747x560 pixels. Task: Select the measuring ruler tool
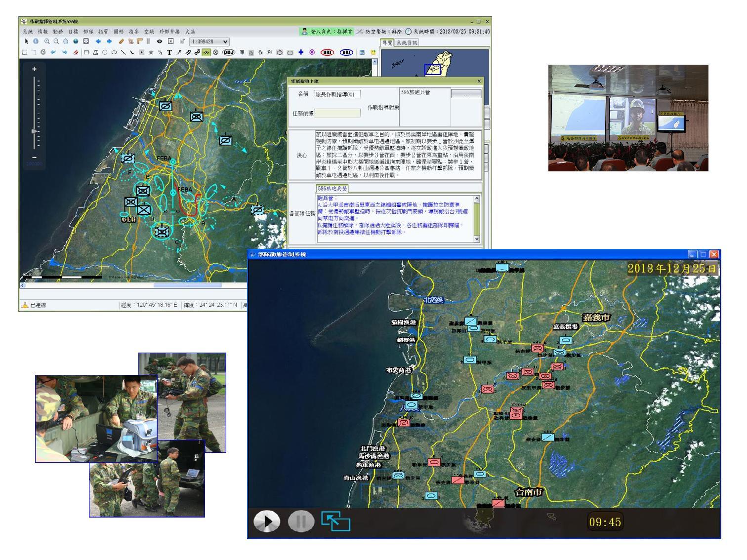coord(122,41)
